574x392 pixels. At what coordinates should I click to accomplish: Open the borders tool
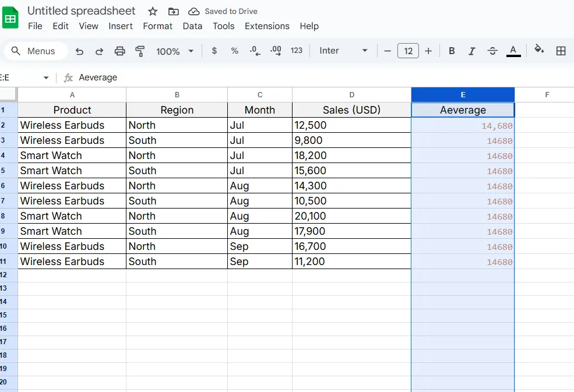(561, 51)
